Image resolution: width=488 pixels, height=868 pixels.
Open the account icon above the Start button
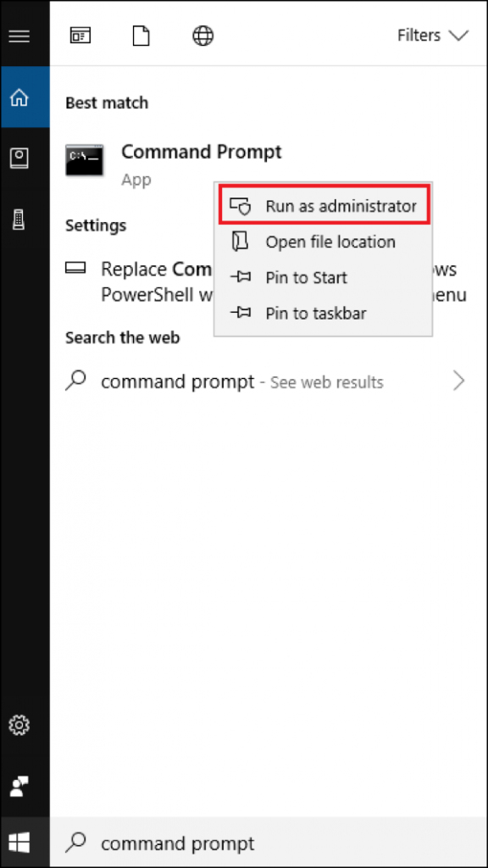point(19,787)
